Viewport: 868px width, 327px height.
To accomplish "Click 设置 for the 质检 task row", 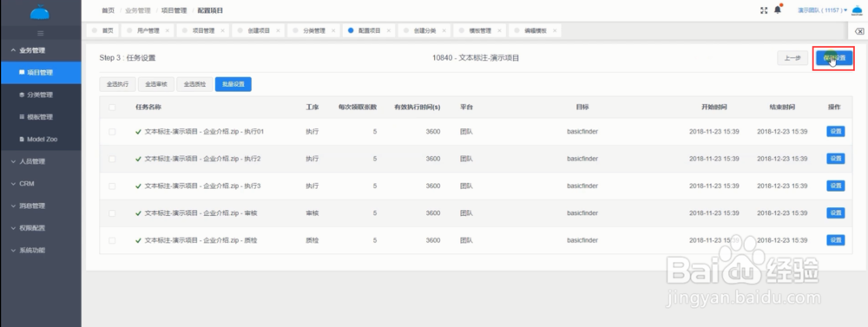I will [835, 240].
